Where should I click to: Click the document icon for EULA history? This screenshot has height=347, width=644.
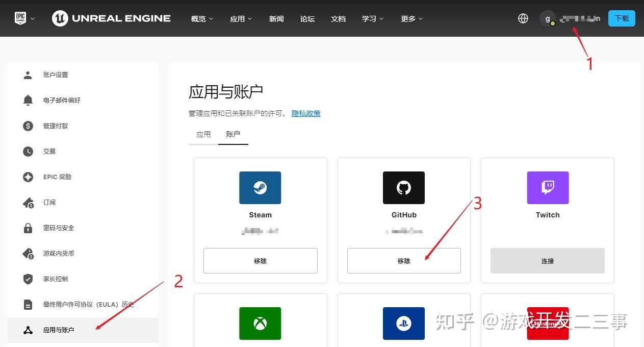coord(28,305)
